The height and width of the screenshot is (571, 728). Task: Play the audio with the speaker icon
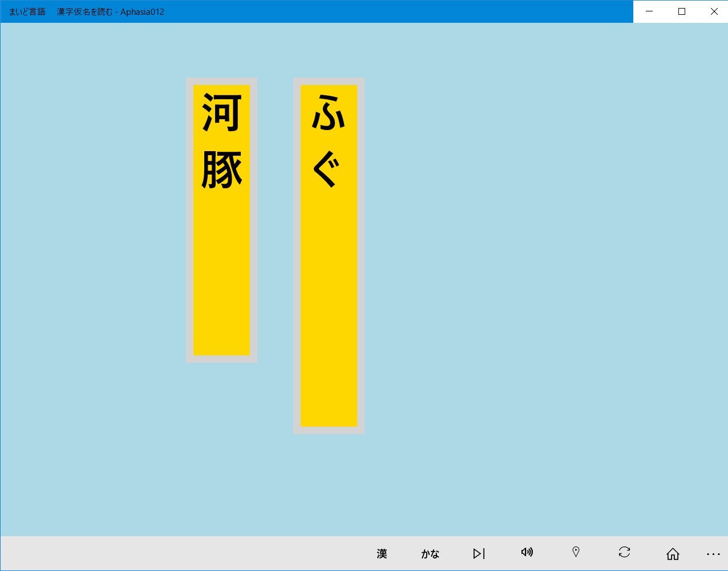(527, 552)
